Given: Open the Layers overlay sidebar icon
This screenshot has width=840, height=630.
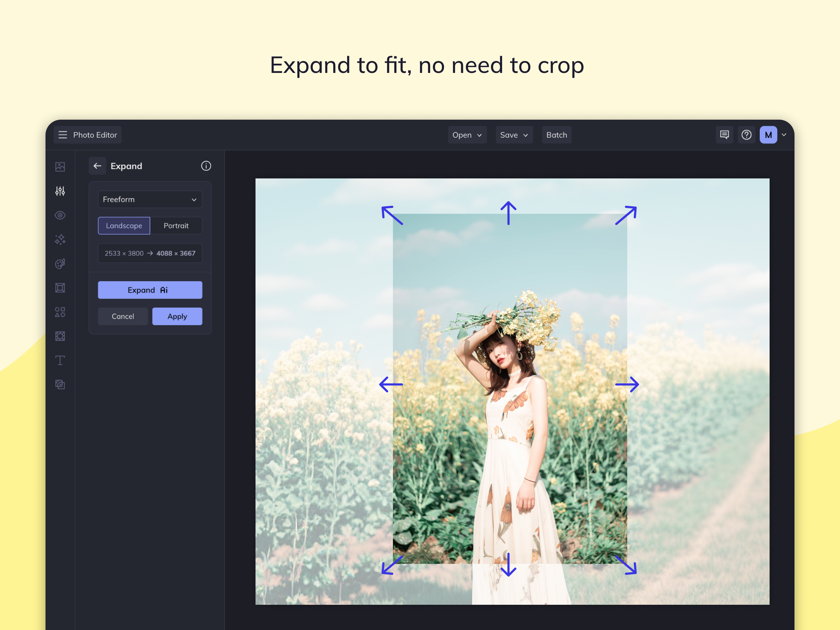Looking at the screenshot, I should point(60,385).
